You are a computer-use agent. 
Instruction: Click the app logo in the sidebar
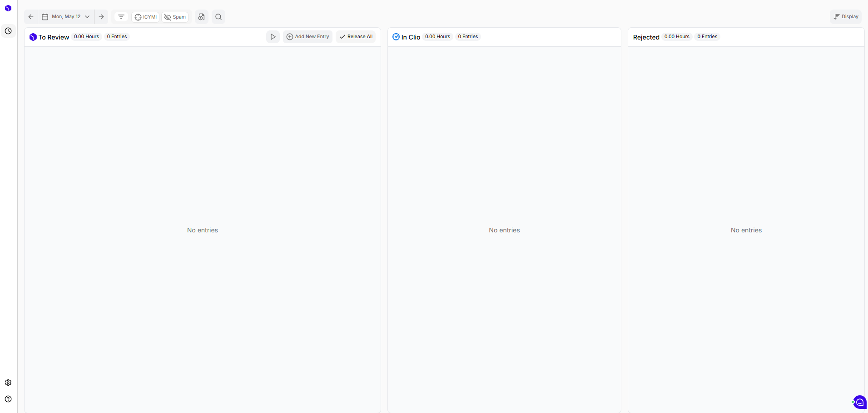coord(8,8)
